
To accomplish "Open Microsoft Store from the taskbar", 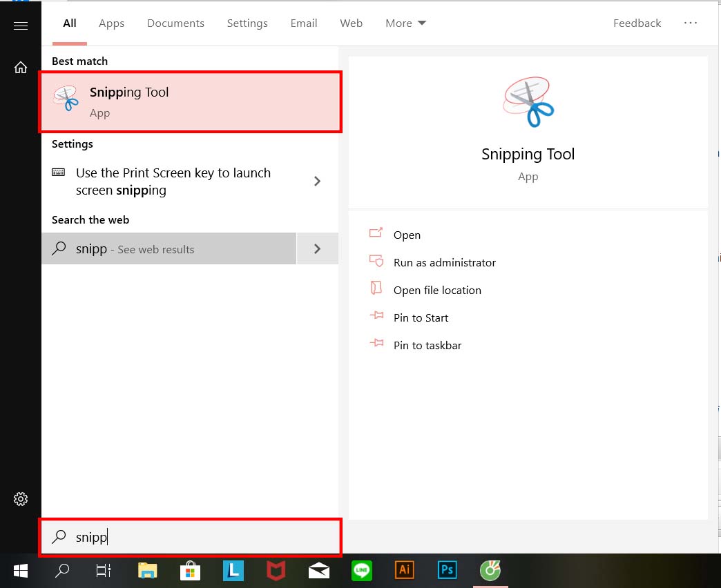I will 190,571.
